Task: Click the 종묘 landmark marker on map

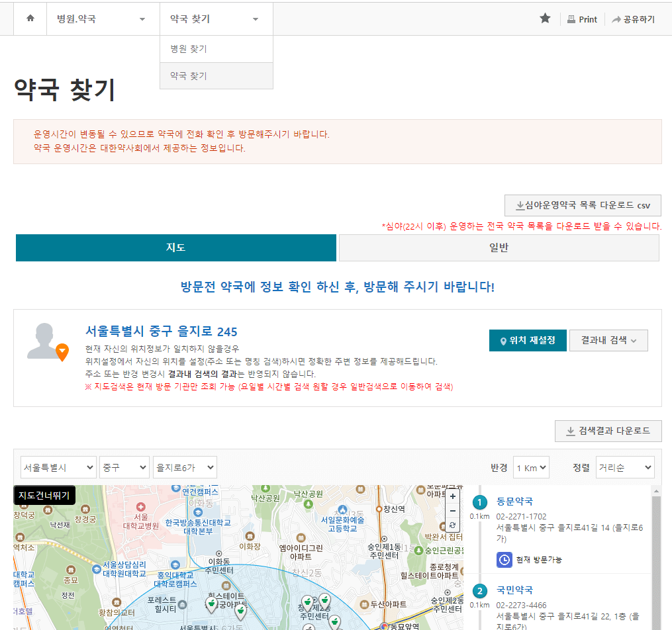Action: 71,570
